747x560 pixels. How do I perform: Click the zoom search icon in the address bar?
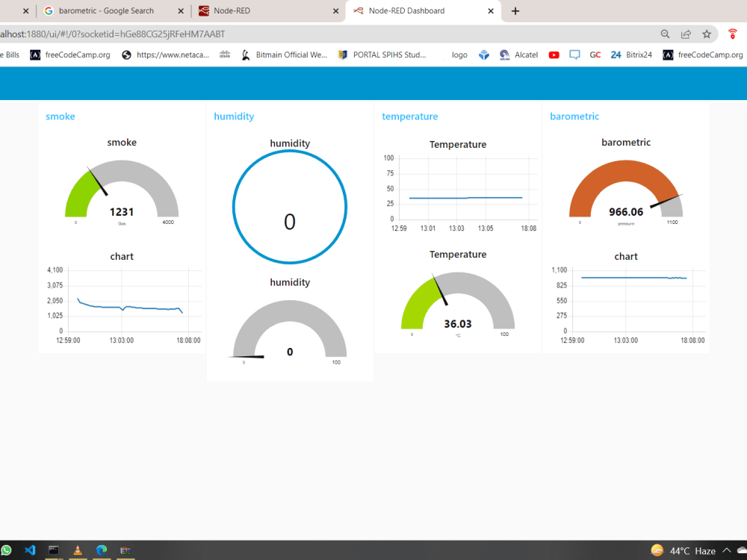[665, 34]
